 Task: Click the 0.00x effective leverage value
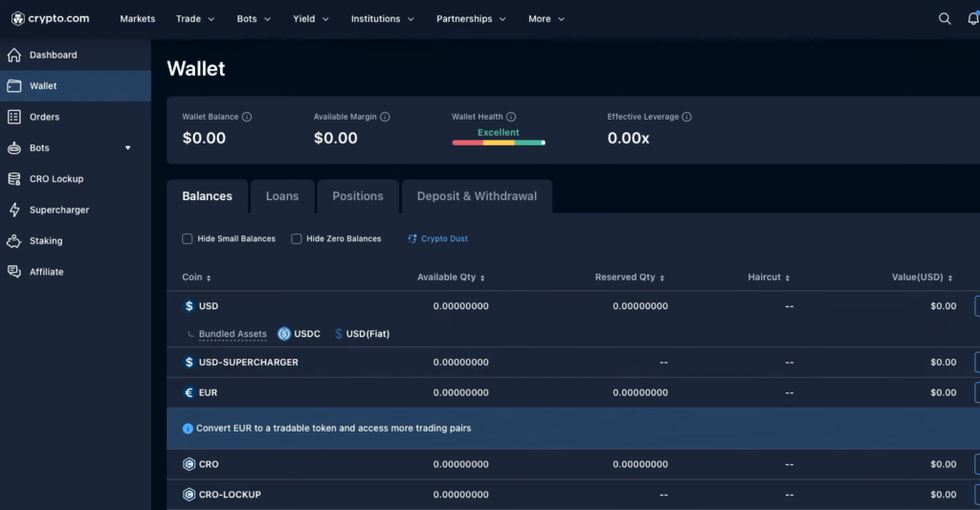click(x=628, y=138)
